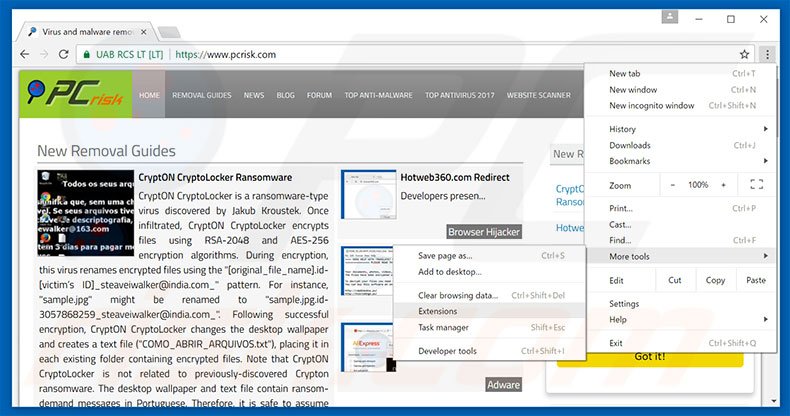Click the browser back arrow
The width and height of the screenshot is (790, 416).
tap(24, 54)
